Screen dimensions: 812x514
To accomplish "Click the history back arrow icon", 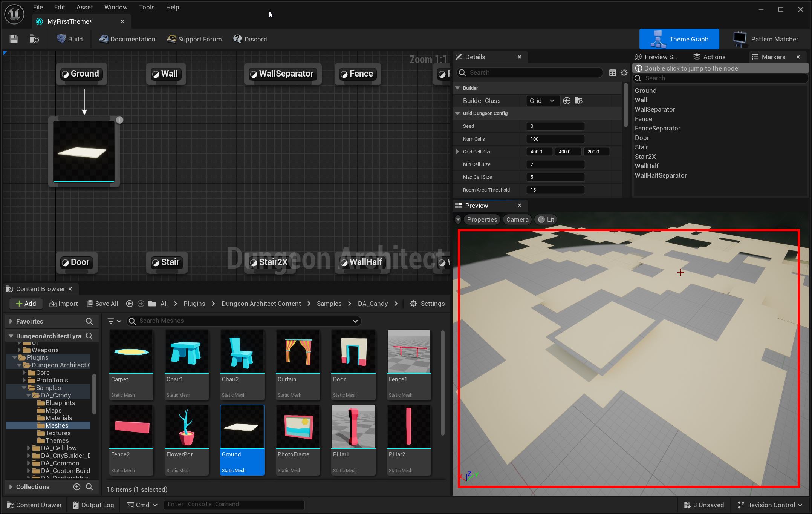I will click(129, 304).
